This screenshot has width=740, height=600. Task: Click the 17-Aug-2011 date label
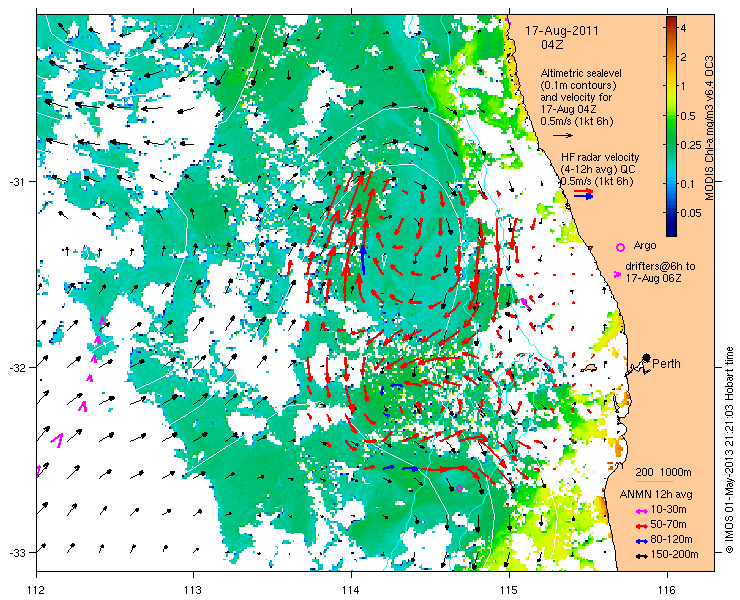click(x=562, y=31)
